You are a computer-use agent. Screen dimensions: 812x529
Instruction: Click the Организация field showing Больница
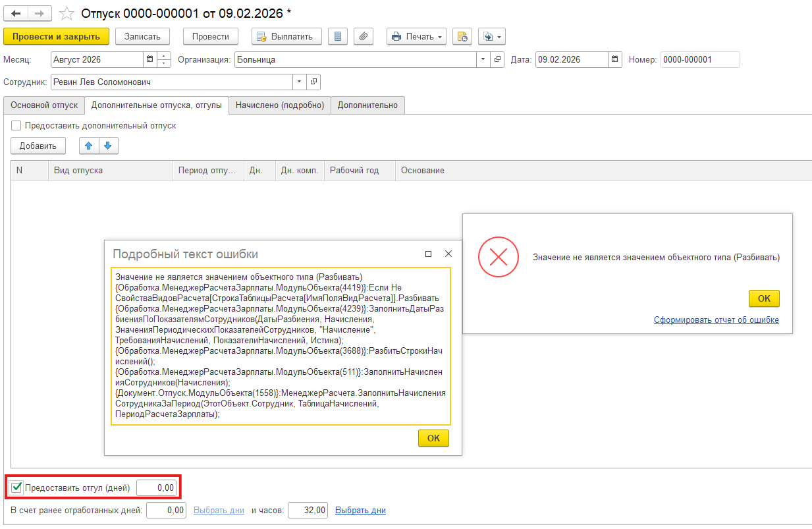[356, 59]
